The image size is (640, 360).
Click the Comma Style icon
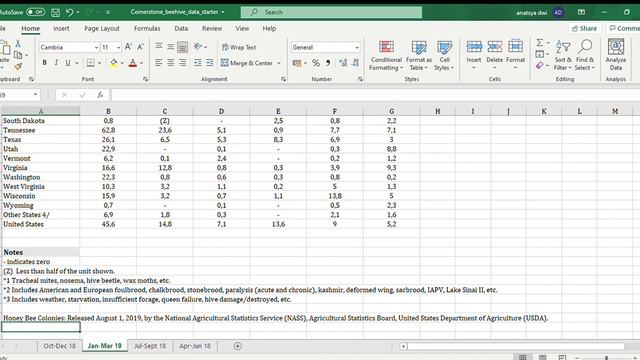[328, 63]
